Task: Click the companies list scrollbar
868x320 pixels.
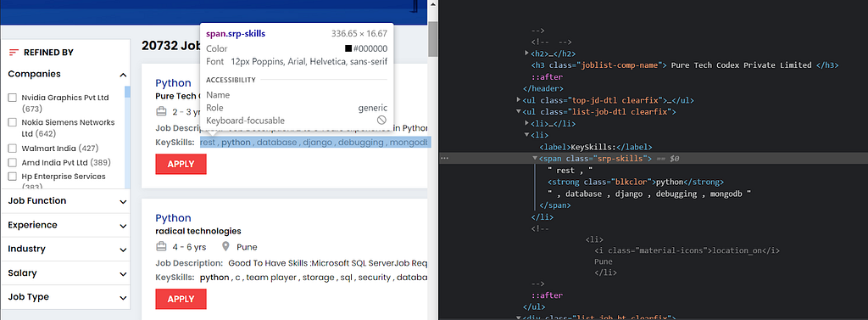Action: tap(127, 92)
